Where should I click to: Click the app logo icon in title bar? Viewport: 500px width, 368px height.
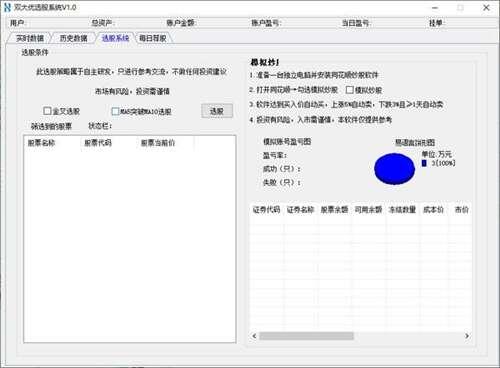pos(7,7)
